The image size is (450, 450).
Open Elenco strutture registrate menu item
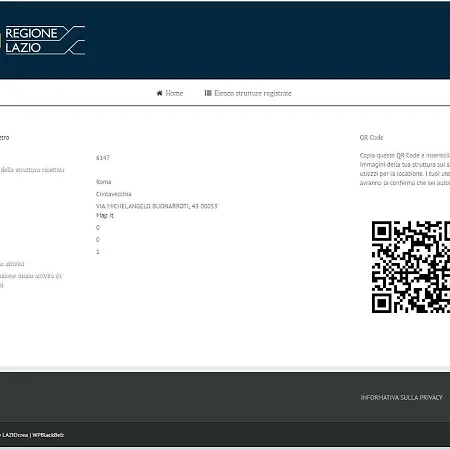coord(248,93)
